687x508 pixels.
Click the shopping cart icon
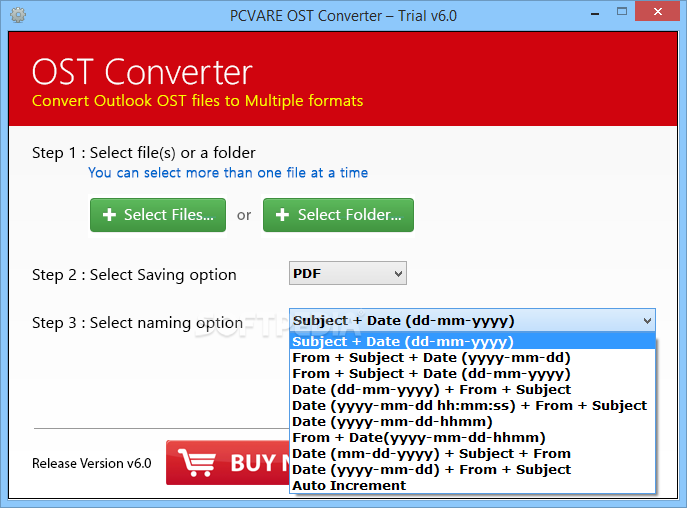pos(197,462)
